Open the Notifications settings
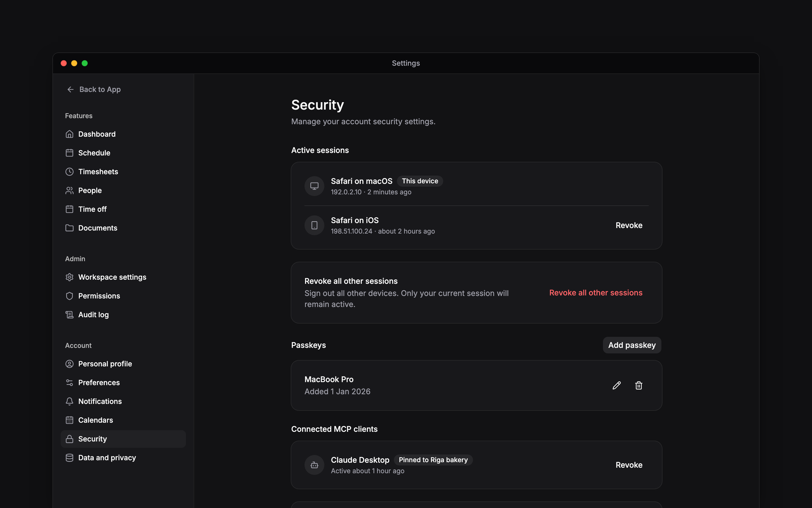The width and height of the screenshot is (812, 508). 123,401
